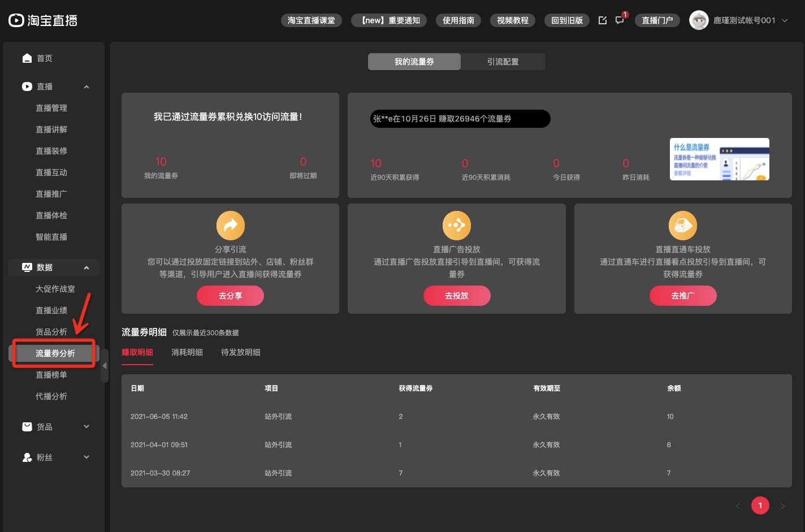Click the car icon above 直播直通车投放

(683, 225)
